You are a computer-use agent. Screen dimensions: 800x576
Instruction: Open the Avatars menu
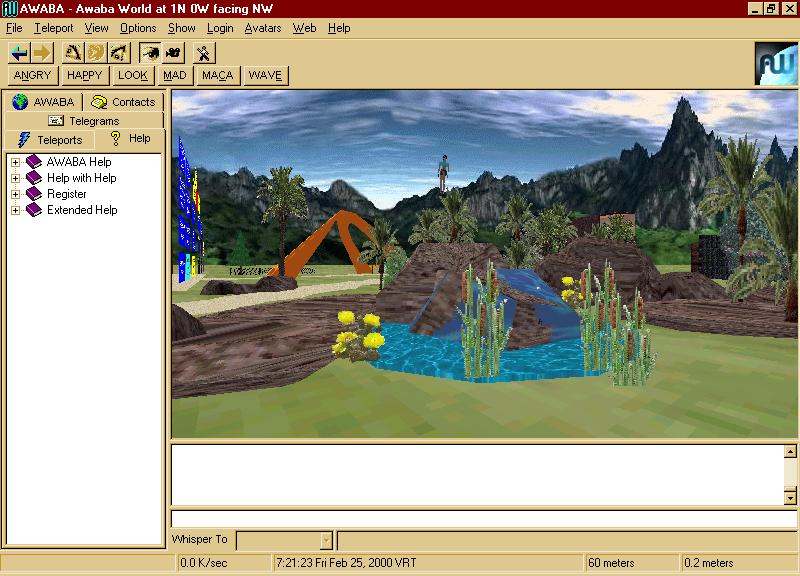[x=263, y=28]
